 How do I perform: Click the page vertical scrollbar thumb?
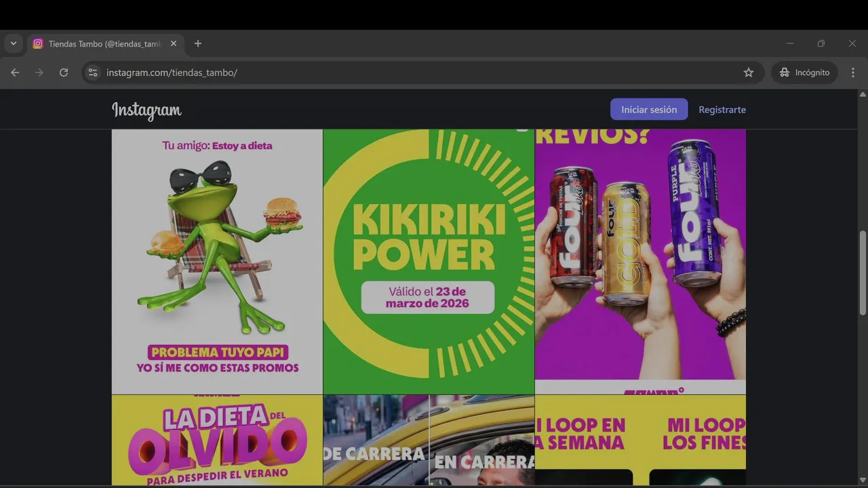click(863, 272)
